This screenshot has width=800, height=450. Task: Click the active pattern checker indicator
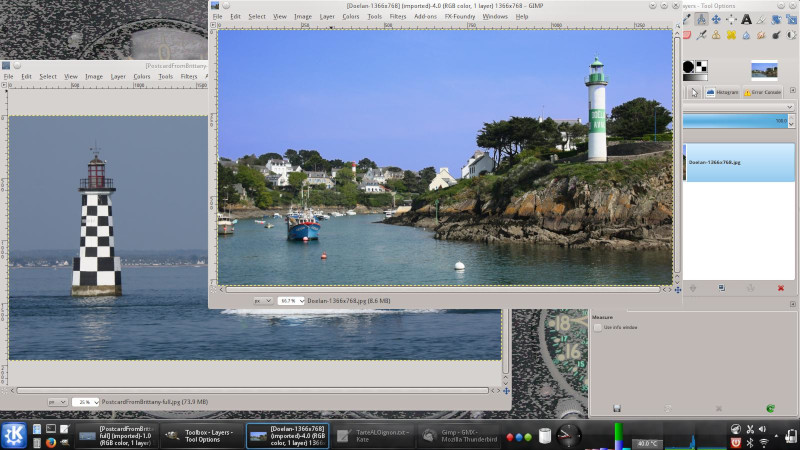click(x=702, y=66)
